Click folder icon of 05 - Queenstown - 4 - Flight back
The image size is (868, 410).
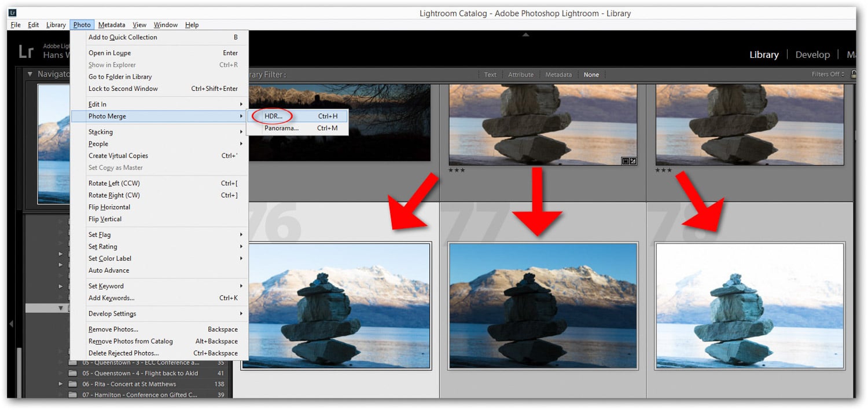[72, 374]
